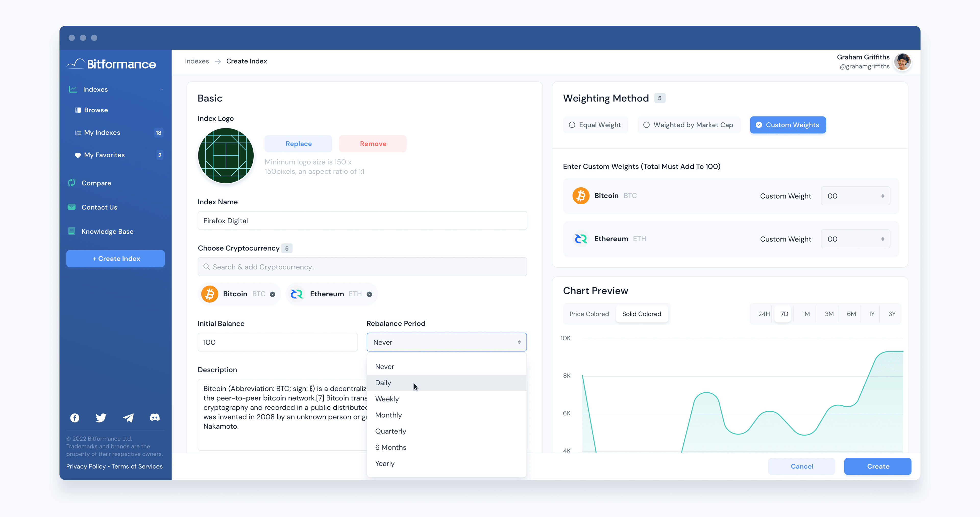980x517 pixels.
Task: Remove Ethereum chip with its x icon
Action: 369,294
